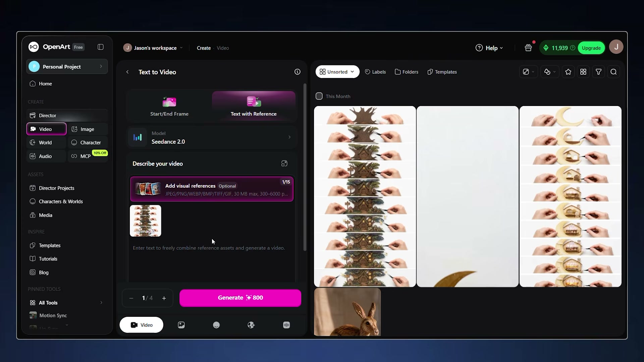Decrease the generation count
The image size is (644, 362).
tap(131, 298)
